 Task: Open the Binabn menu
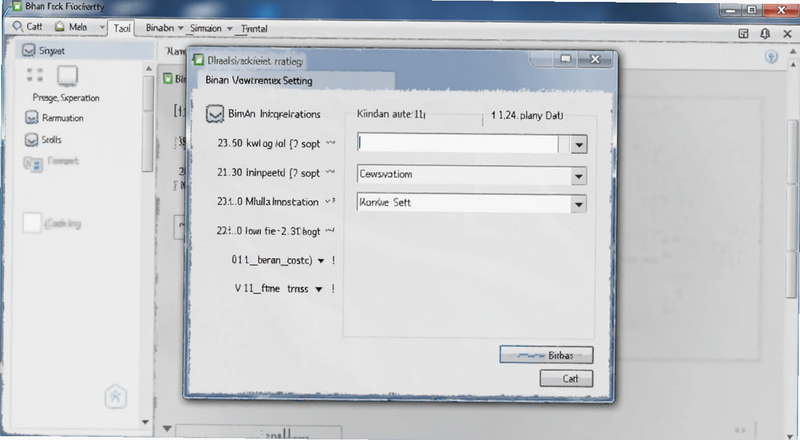[164, 28]
